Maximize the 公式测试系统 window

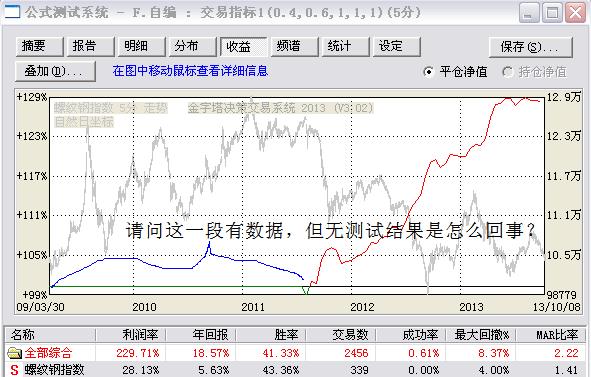(552, 12)
